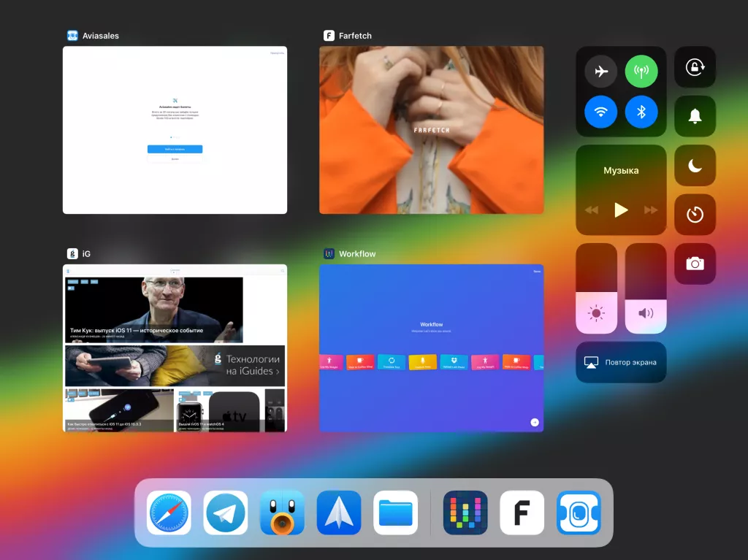Select the iG app card in the switcher
This screenshot has height=560, width=748.
(175, 348)
